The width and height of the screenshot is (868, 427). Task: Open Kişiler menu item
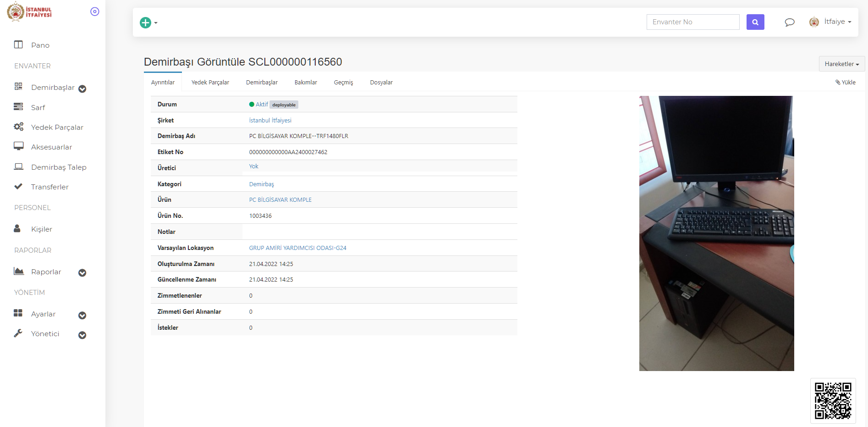click(42, 229)
